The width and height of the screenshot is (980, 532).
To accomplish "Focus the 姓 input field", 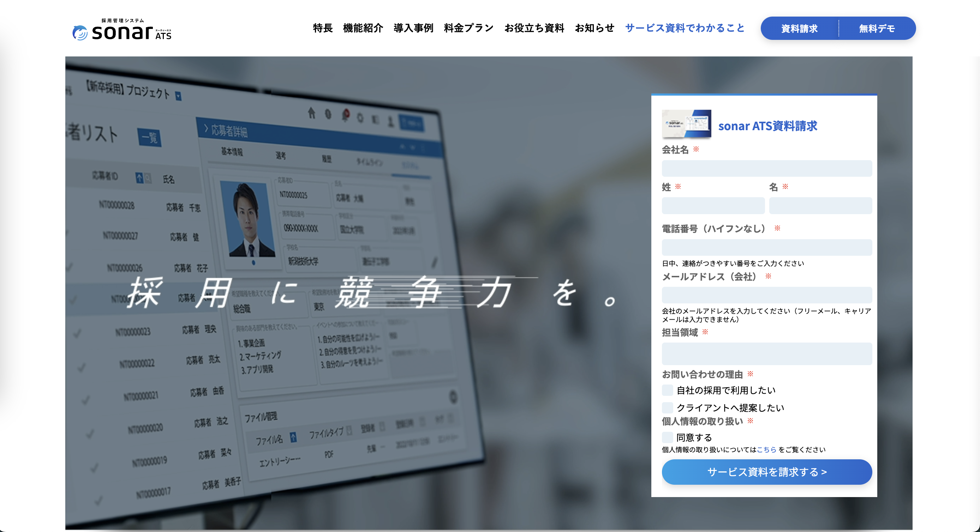I will pyautogui.click(x=713, y=206).
